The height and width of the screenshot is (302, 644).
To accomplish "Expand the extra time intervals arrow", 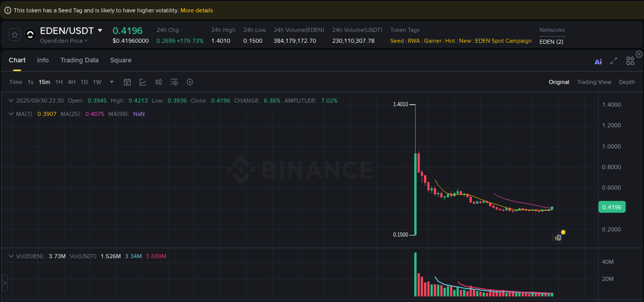I will (x=111, y=82).
